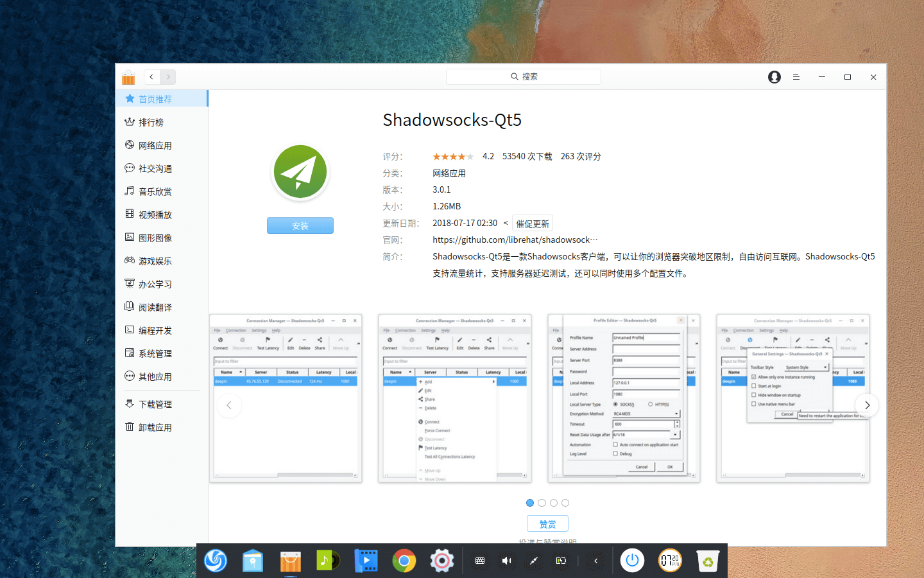Image resolution: width=924 pixels, height=578 pixels.
Task: Navigate back with the left arrow button
Action: pos(151,77)
